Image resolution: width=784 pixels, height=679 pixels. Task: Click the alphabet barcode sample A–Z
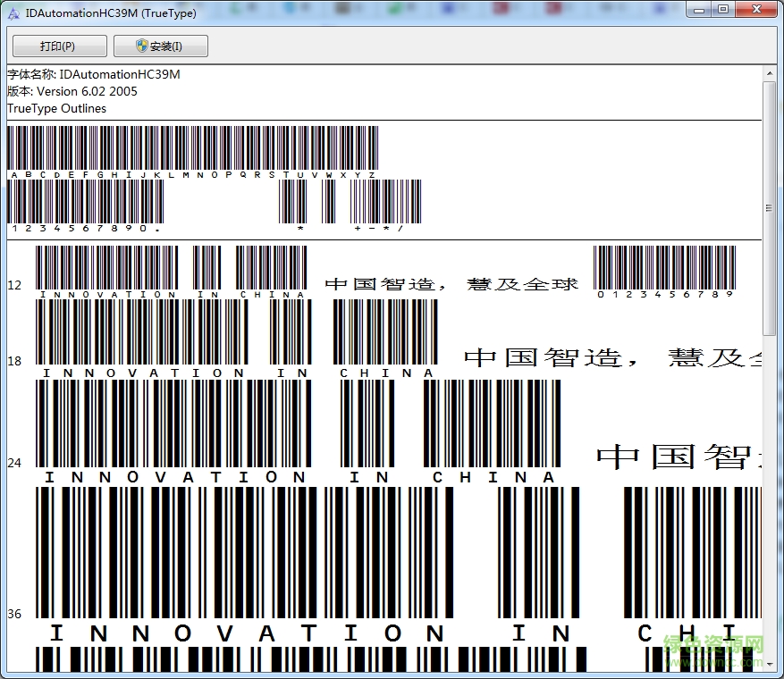(192, 153)
